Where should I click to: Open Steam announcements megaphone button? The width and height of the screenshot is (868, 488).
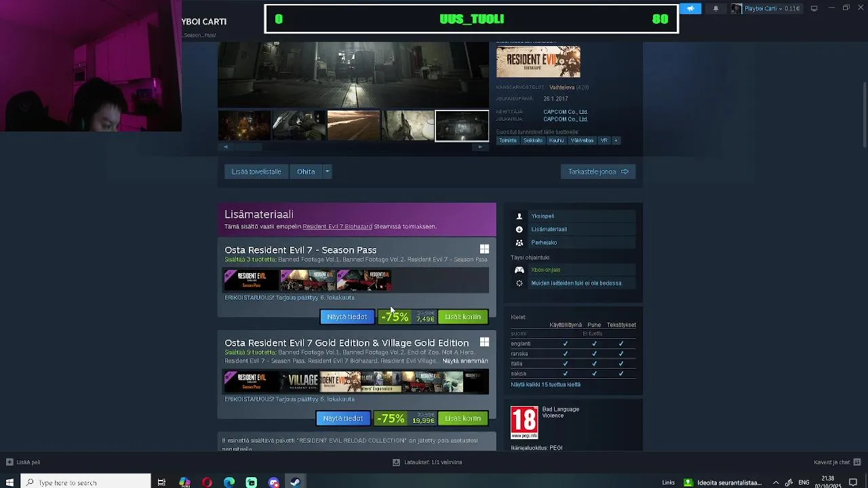690,9
